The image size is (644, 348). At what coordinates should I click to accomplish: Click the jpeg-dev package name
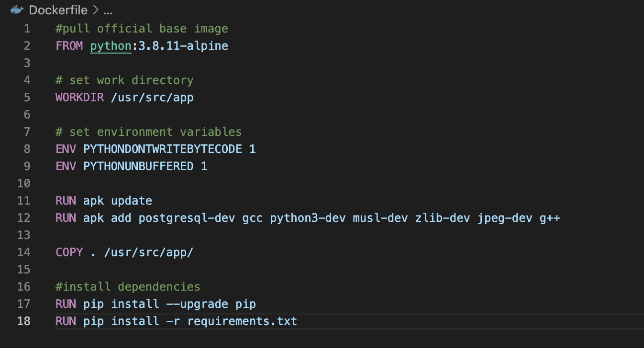(x=505, y=218)
